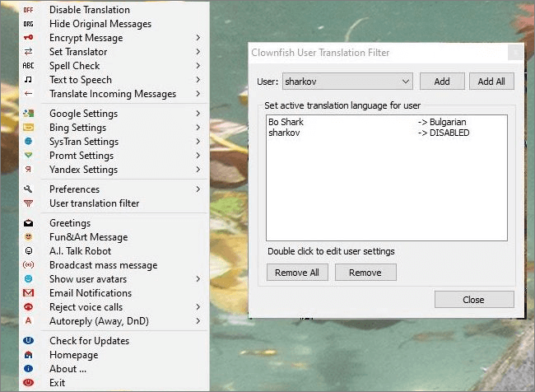Click the Bing Settings icon
The height and width of the screenshot is (392, 535).
point(28,128)
